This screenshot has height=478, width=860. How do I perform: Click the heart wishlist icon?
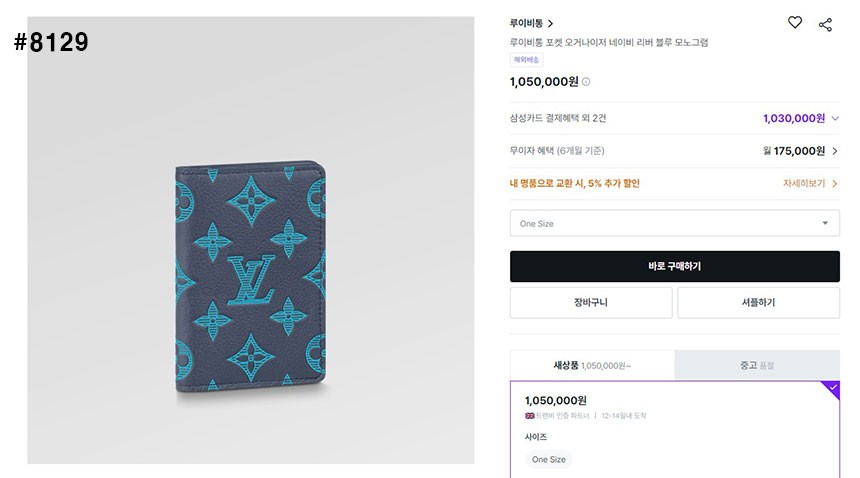pos(795,22)
